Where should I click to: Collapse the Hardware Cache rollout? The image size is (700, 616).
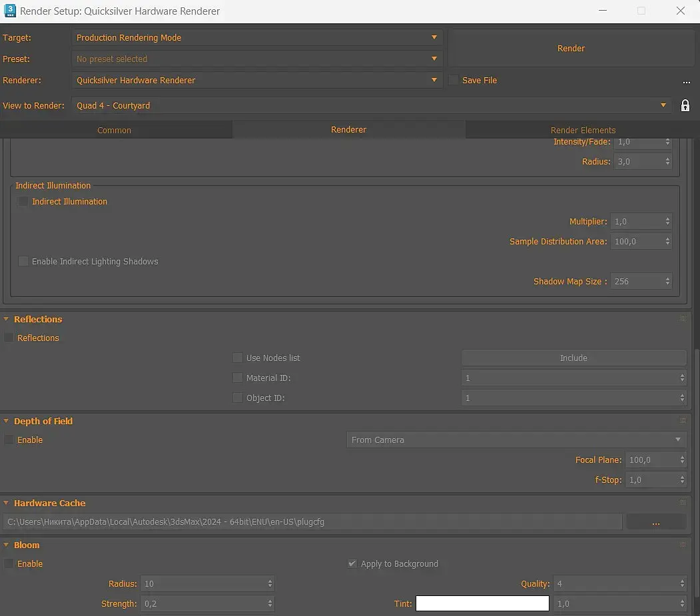coord(6,503)
